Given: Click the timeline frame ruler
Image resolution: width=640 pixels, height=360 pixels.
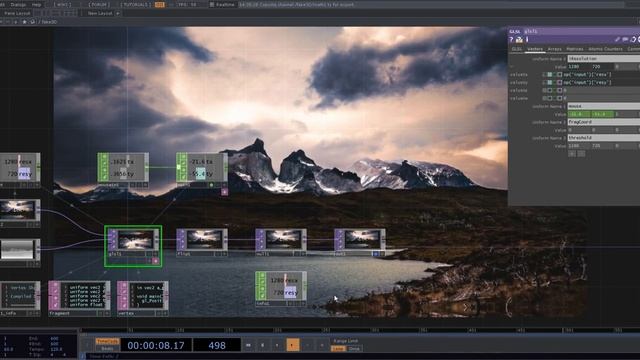Looking at the screenshot, I should tap(359, 330).
